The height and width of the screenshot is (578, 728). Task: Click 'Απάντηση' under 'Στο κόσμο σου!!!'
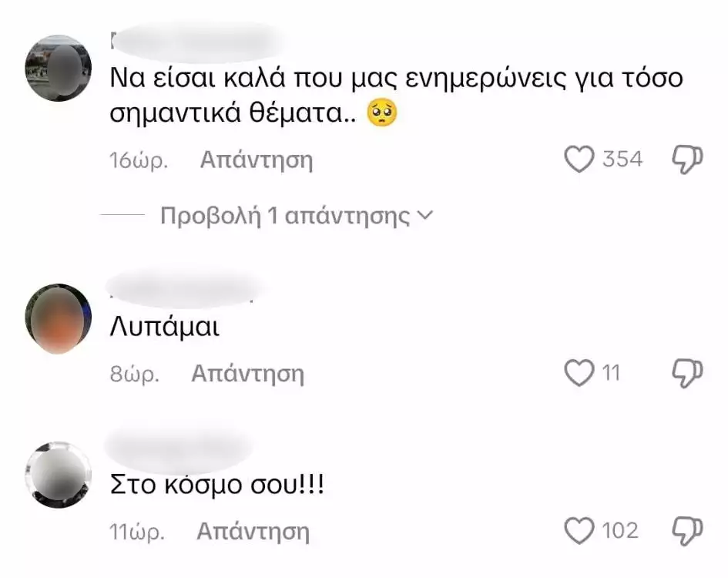(x=253, y=531)
